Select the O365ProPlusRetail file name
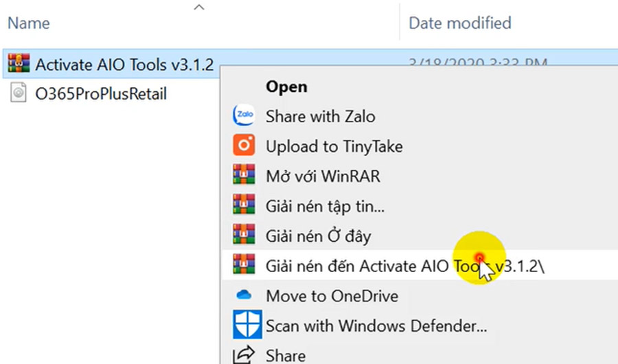618x364 pixels. coord(101,94)
